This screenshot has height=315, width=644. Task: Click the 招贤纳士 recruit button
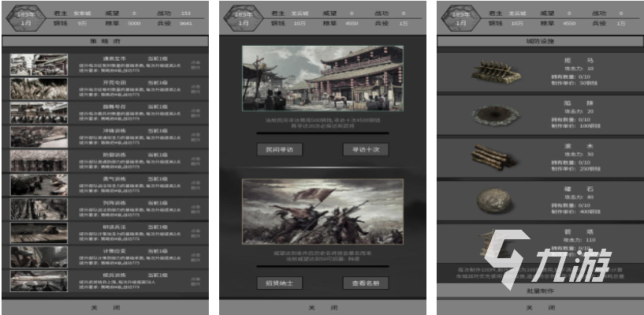tap(280, 283)
